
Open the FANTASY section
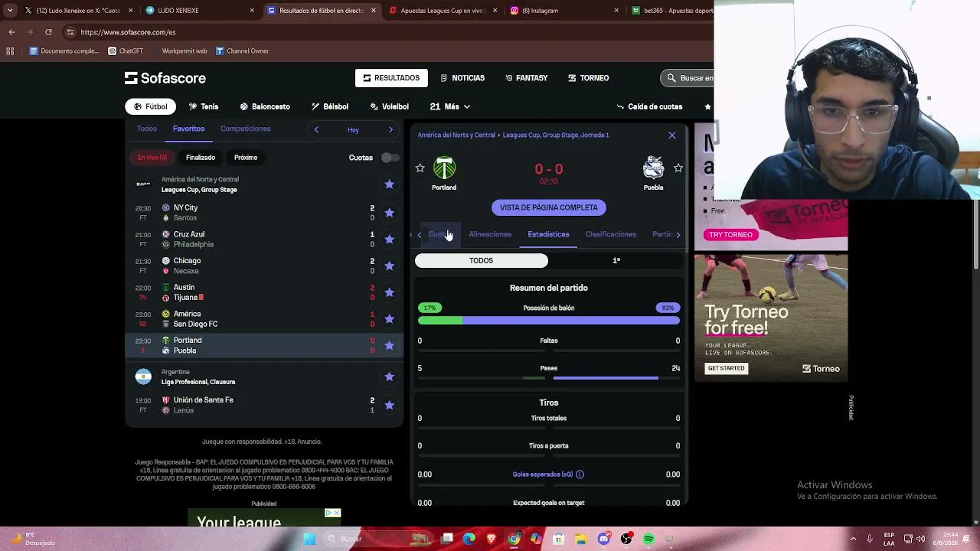click(526, 78)
